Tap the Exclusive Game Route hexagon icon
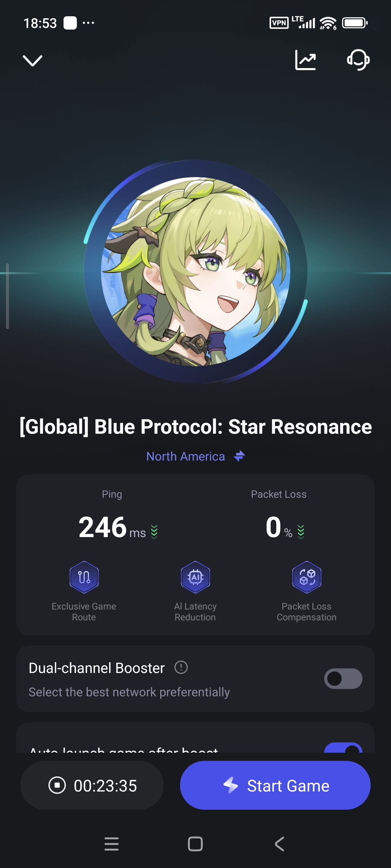Viewport: 391px width, 868px height. [84, 577]
